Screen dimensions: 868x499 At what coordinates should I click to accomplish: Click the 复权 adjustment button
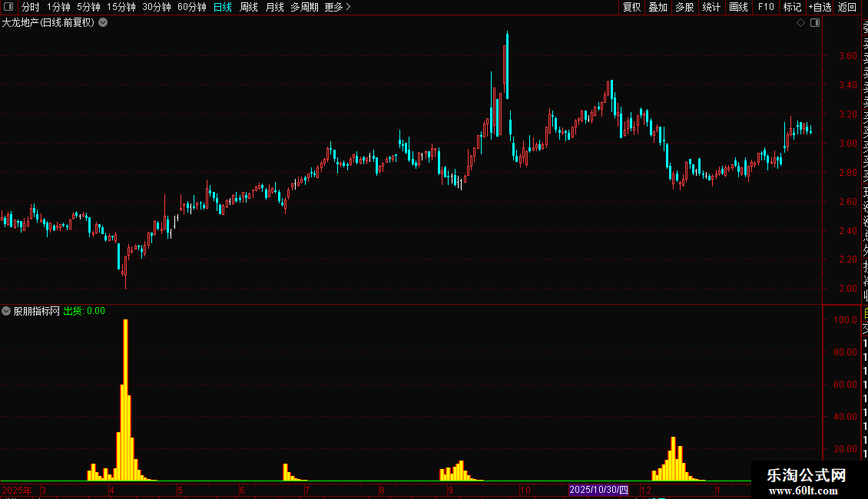pyautogui.click(x=631, y=7)
